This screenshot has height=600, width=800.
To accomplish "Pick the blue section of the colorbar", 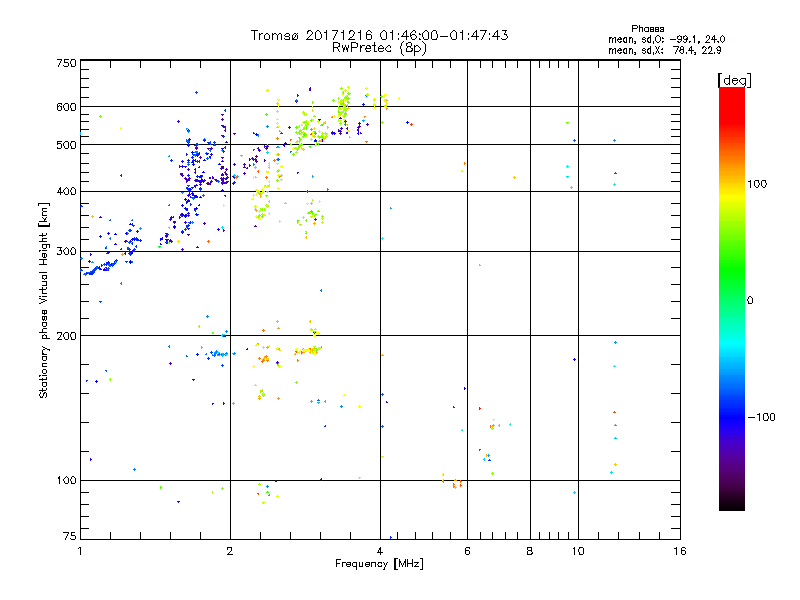I will tap(731, 410).
